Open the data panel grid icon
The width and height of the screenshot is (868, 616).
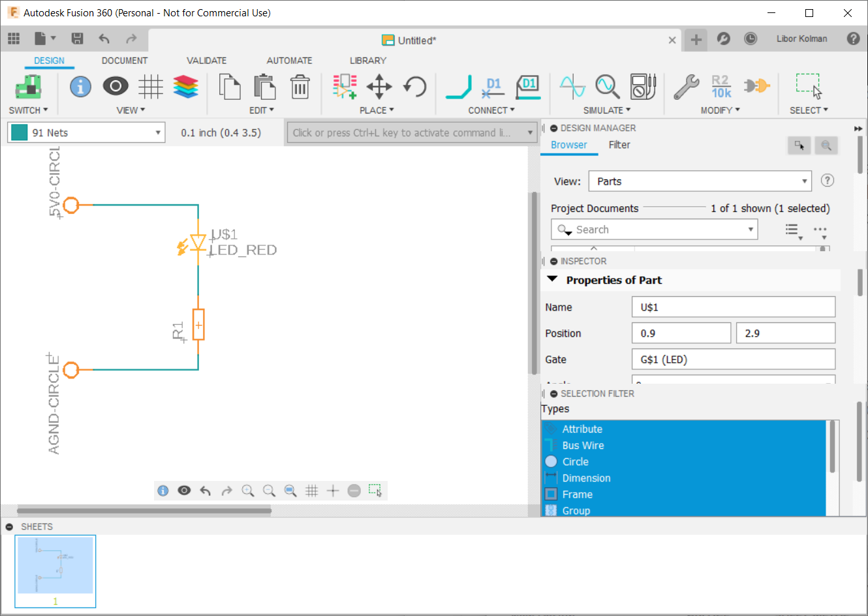point(14,38)
